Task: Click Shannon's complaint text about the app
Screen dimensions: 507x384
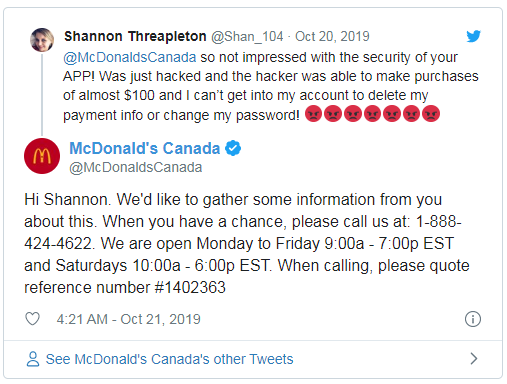Action: click(x=271, y=86)
